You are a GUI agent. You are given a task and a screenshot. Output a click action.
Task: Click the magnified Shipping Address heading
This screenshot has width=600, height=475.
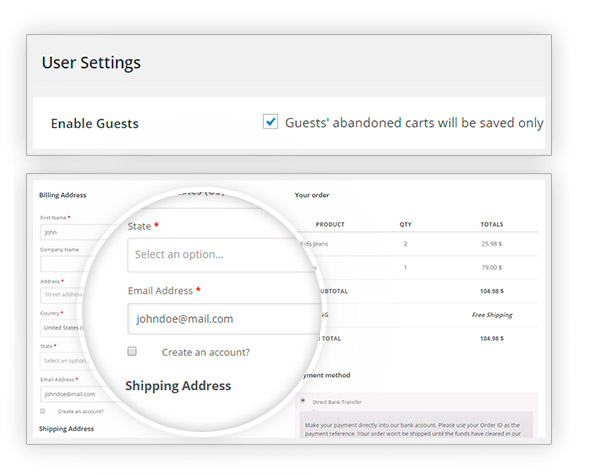pyautogui.click(x=178, y=386)
